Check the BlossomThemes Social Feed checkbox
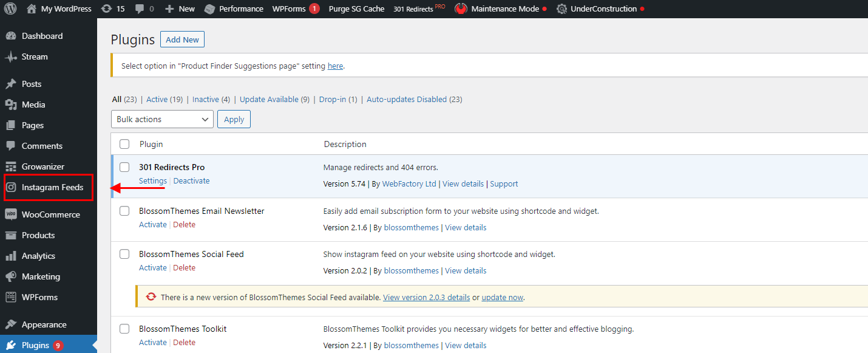 coord(124,254)
